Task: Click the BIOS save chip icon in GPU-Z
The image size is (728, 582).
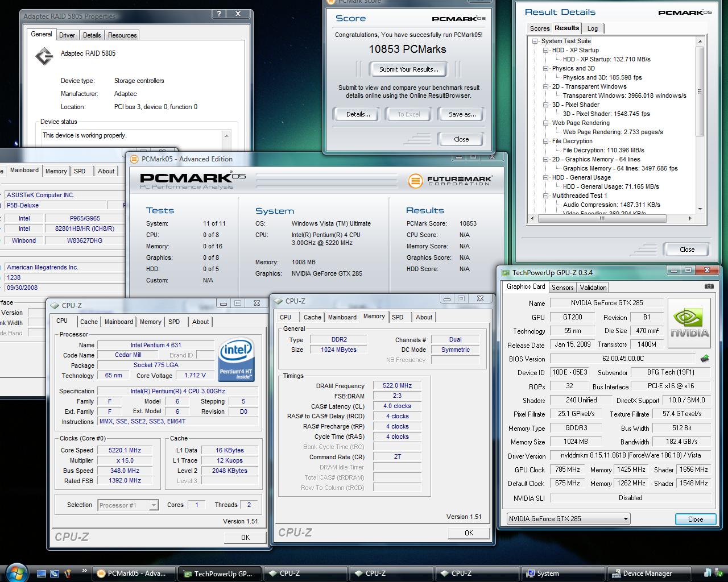Action: (705, 359)
